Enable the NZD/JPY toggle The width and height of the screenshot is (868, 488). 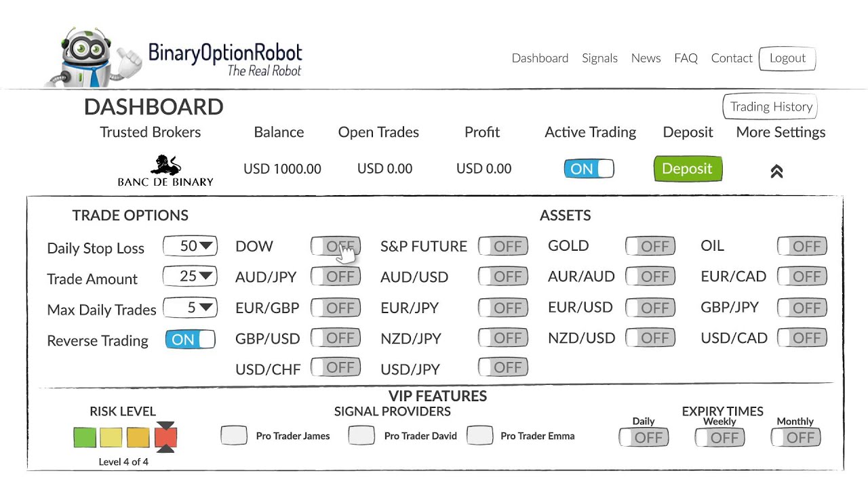pyautogui.click(x=502, y=338)
